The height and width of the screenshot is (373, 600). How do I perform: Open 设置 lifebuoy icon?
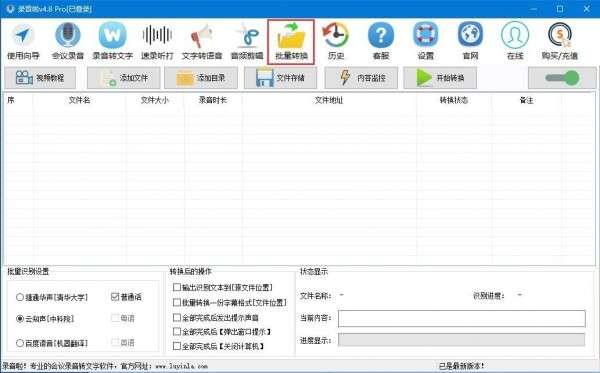pyautogui.click(x=425, y=35)
